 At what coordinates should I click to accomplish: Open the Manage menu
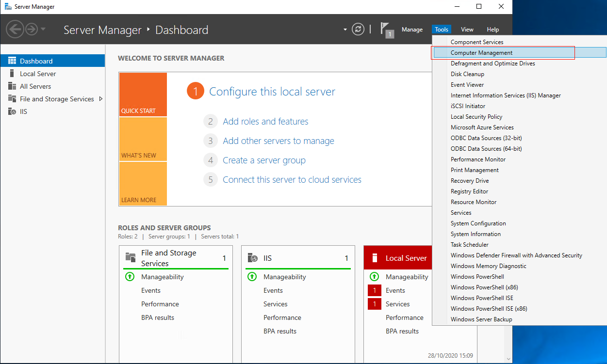(412, 30)
